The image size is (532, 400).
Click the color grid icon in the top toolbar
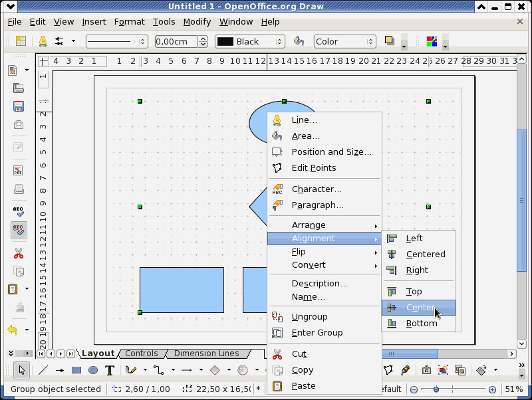coord(432,41)
